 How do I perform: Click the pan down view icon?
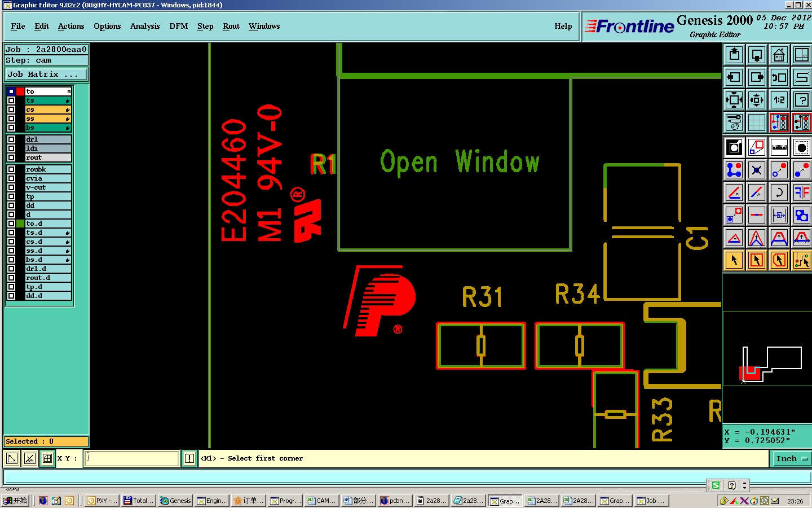tap(757, 55)
